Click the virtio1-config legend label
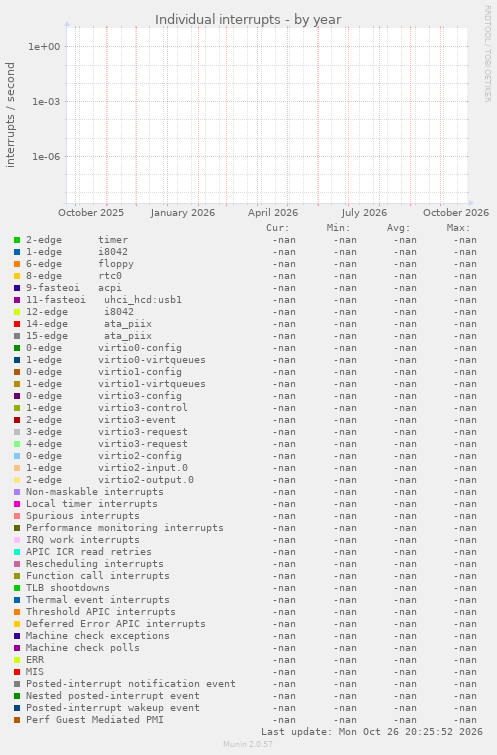The height and width of the screenshot is (755, 497). tap(140, 372)
